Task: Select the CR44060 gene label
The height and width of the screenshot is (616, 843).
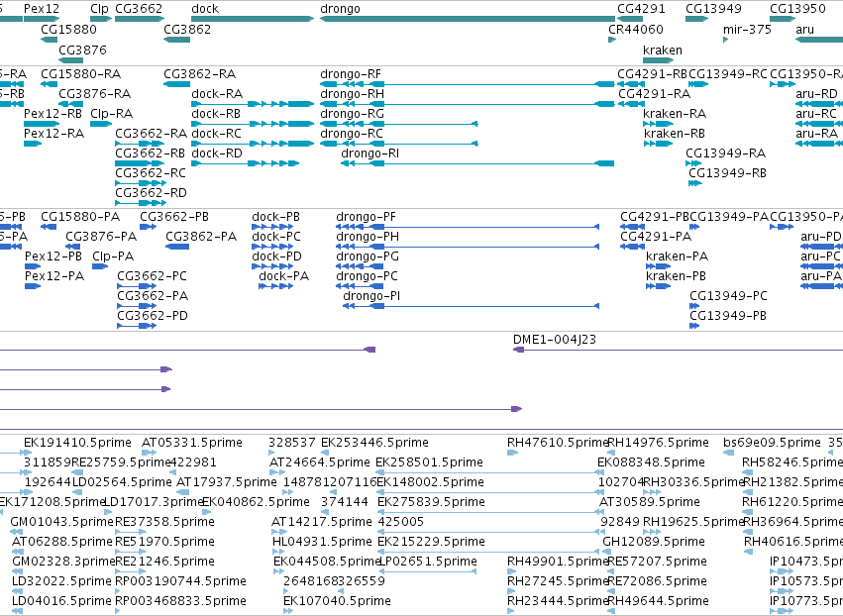Action: pyautogui.click(x=636, y=29)
